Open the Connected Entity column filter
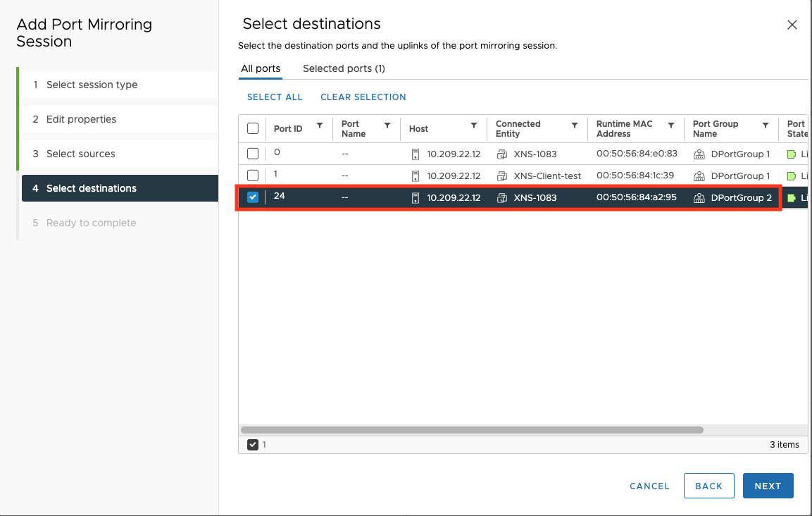 [575, 125]
